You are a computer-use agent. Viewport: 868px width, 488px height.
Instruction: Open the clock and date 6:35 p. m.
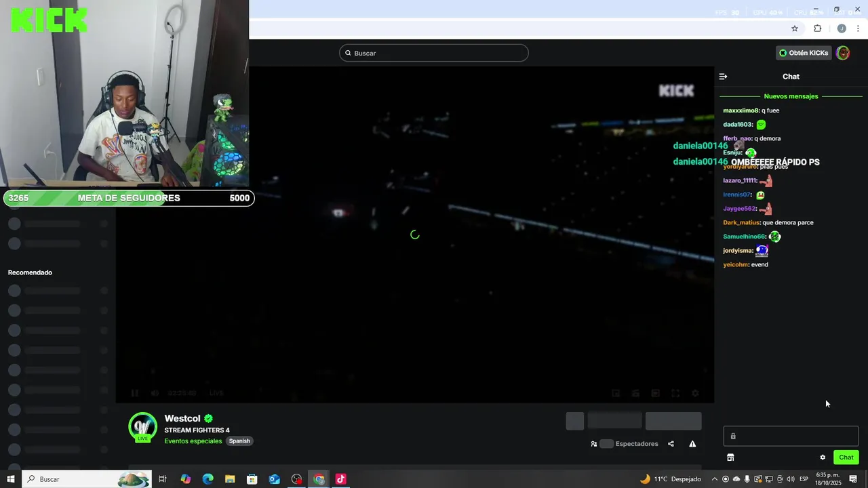click(827, 479)
